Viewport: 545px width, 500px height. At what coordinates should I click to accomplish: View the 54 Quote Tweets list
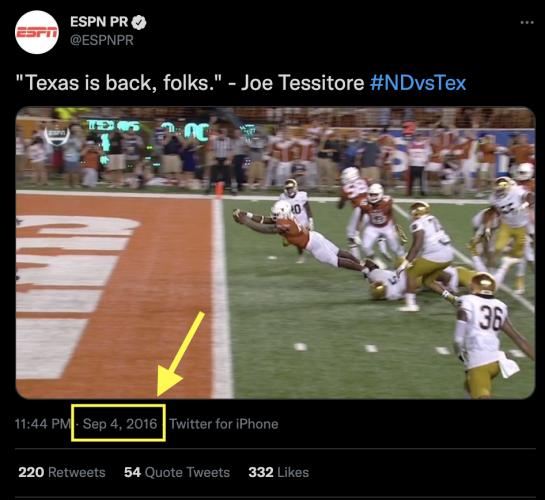[x=177, y=473]
